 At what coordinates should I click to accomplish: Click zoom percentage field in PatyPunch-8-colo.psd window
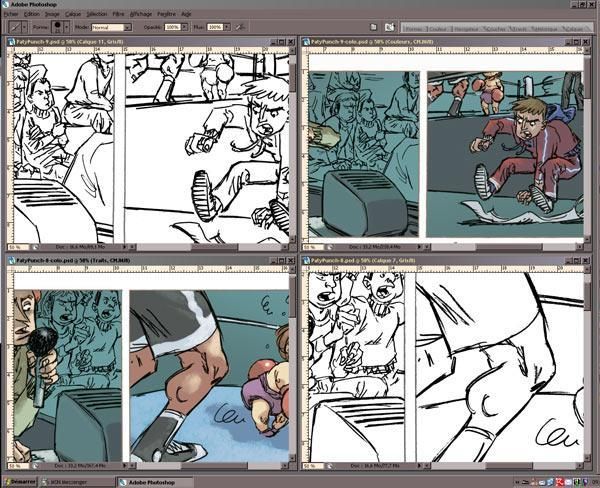click(x=18, y=466)
